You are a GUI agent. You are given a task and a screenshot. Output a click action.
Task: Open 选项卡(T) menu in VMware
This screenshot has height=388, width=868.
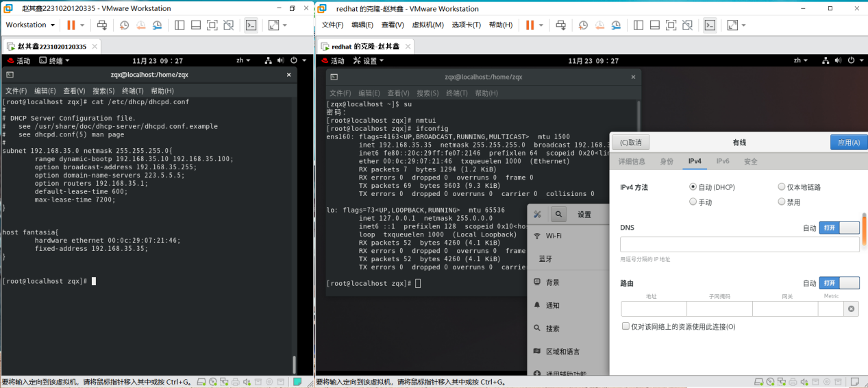point(467,25)
